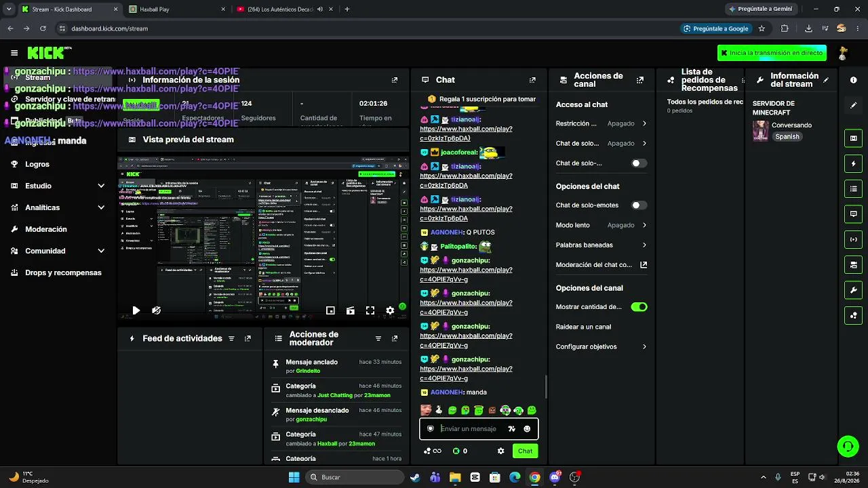Pop out the Feed de actividades panel
The image size is (868, 488).
(248, 338)
